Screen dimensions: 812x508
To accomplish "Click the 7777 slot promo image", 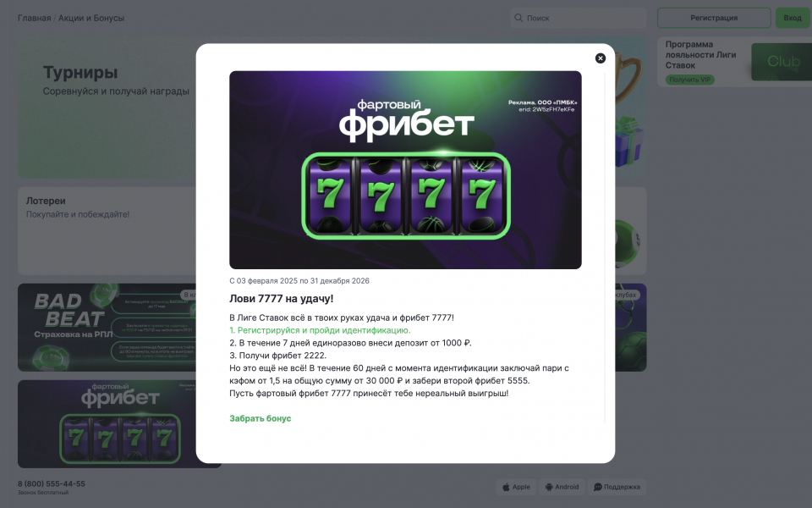I will tap(405, 170).
